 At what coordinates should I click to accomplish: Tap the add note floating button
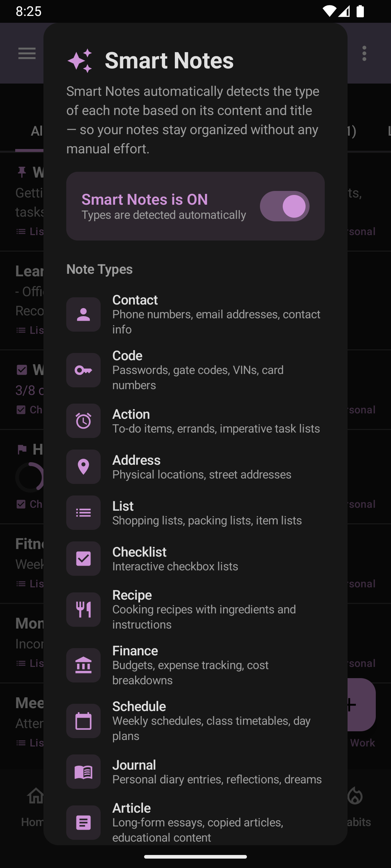point(361,705)
